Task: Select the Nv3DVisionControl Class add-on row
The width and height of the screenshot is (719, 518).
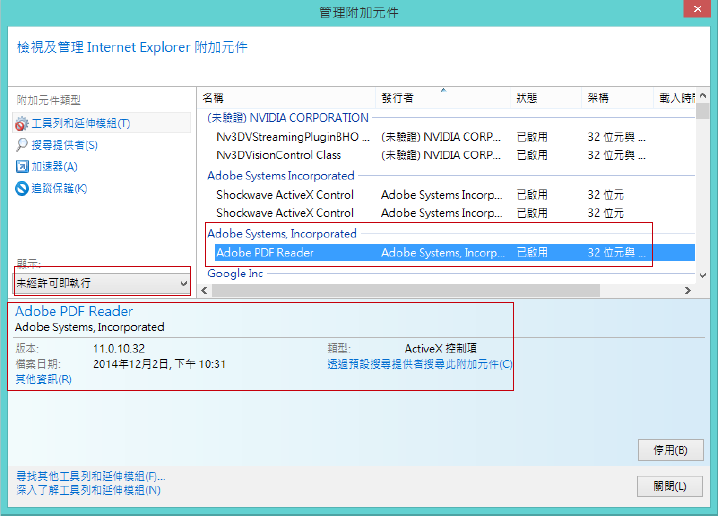Action: [454, 155]
